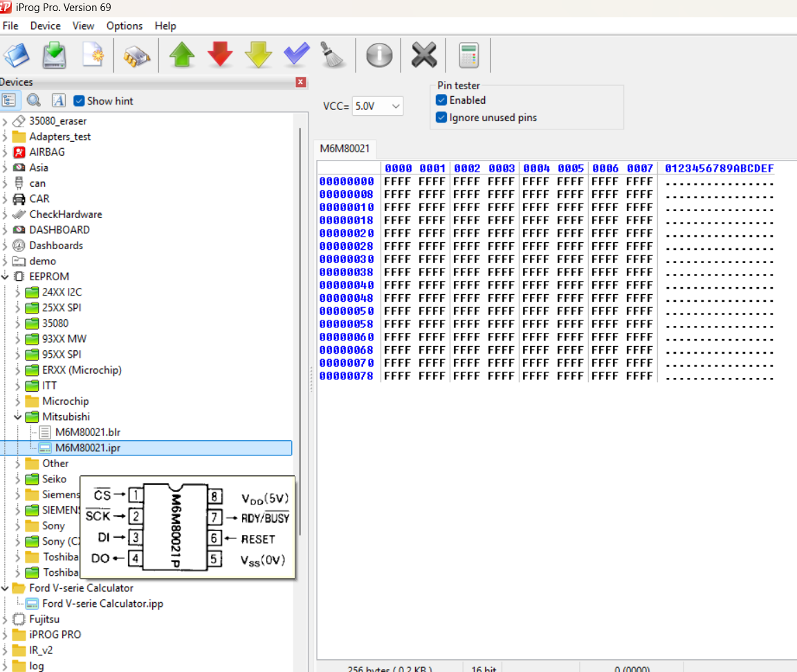Toggle the Show hint checkbox

pyautogui.click(x=79, y=101)
